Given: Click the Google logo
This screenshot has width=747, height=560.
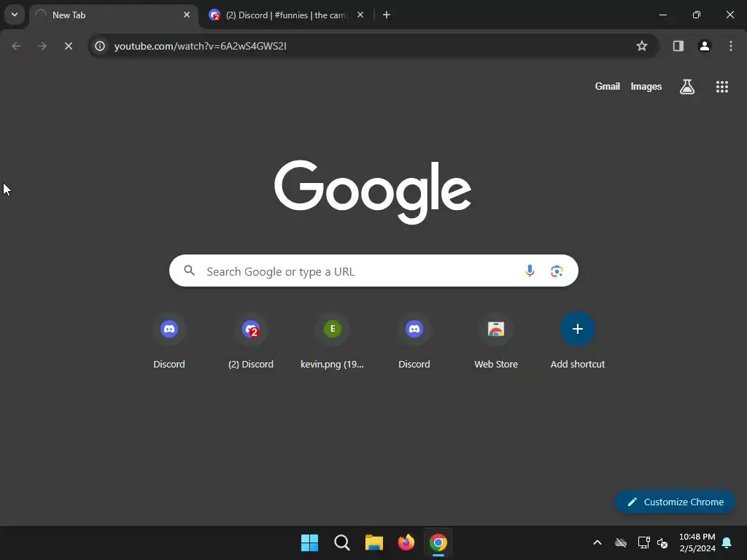Looking at the screenshot, I should tap(373, 192).
